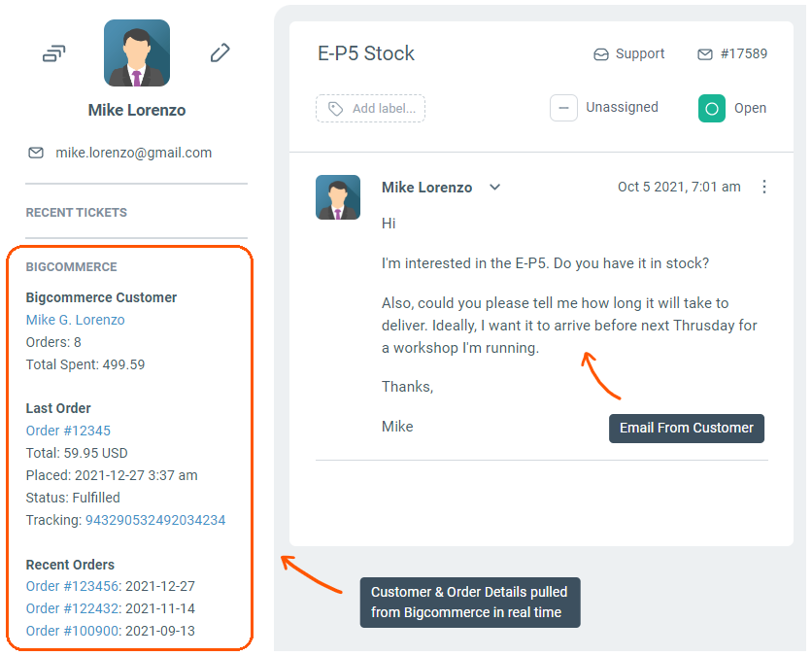Open recent Order #100900
Screen dimensions: 812x656
(72, 631)
